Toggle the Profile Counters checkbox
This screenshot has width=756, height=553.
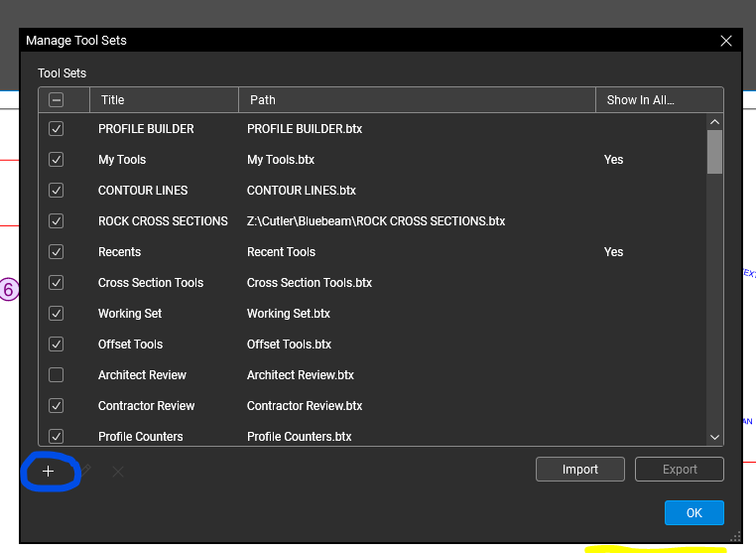[56, 436]
